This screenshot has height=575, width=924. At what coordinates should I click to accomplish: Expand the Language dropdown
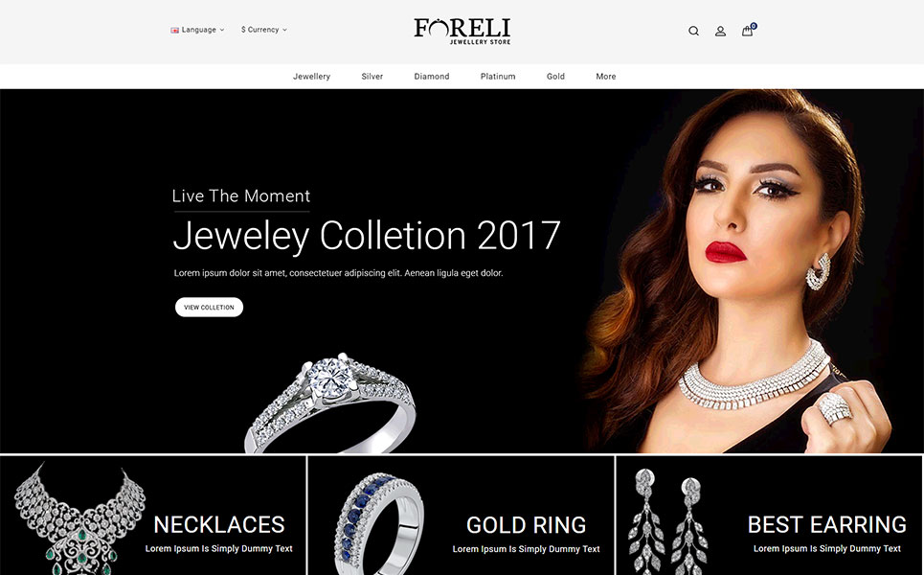click(197, 30)
